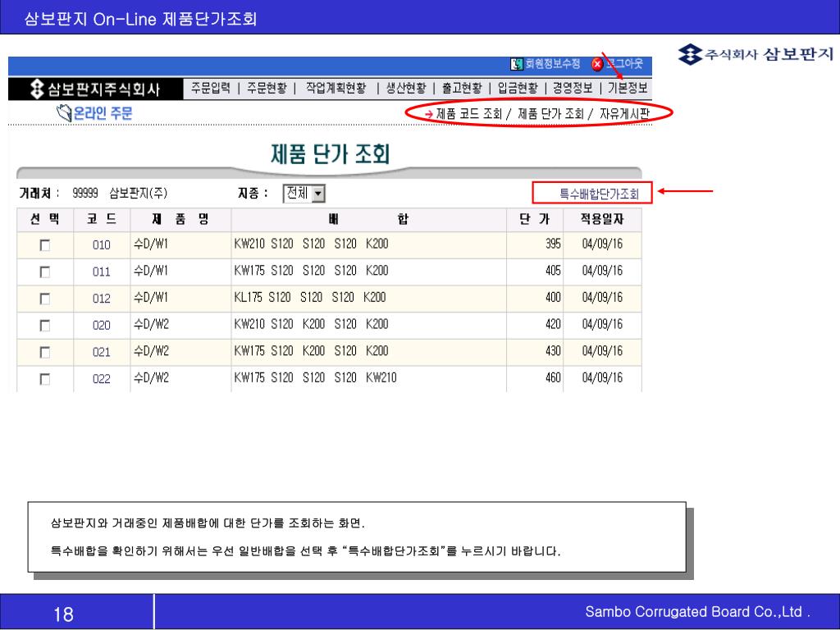The image size is (840, 630).
Task: Open the 입금현황 menu
Action: pos(518,88)
